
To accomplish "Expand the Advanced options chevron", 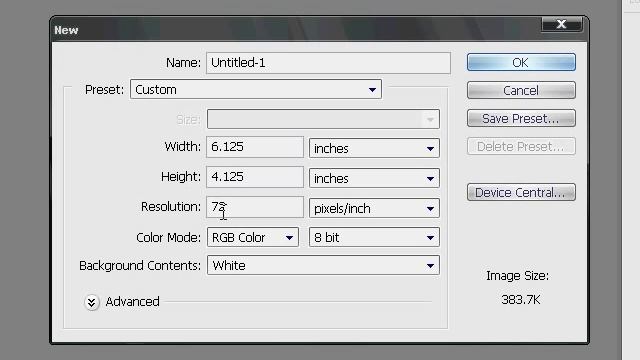I will pyautogui.click(x=91, y=302).
